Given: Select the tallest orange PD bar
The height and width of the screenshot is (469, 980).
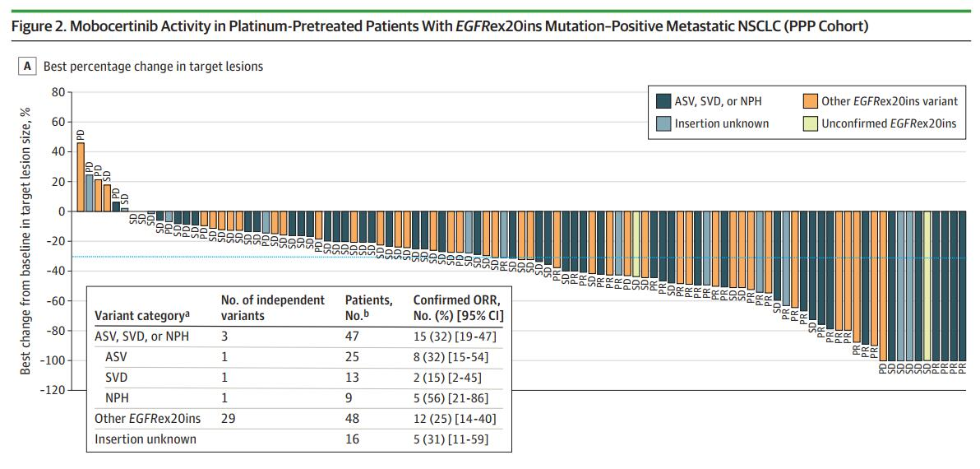Looking at the screenshot, I should click(x=81, y=177).
